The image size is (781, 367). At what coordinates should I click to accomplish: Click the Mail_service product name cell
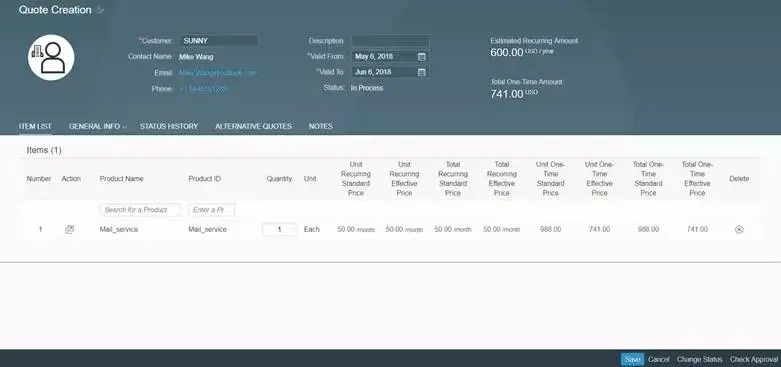click(x=119, y=230)
